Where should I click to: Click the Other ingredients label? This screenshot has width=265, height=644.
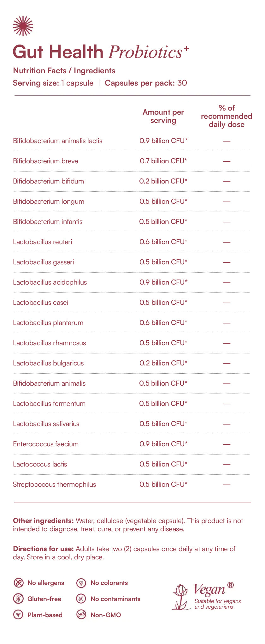coord(43,521)
